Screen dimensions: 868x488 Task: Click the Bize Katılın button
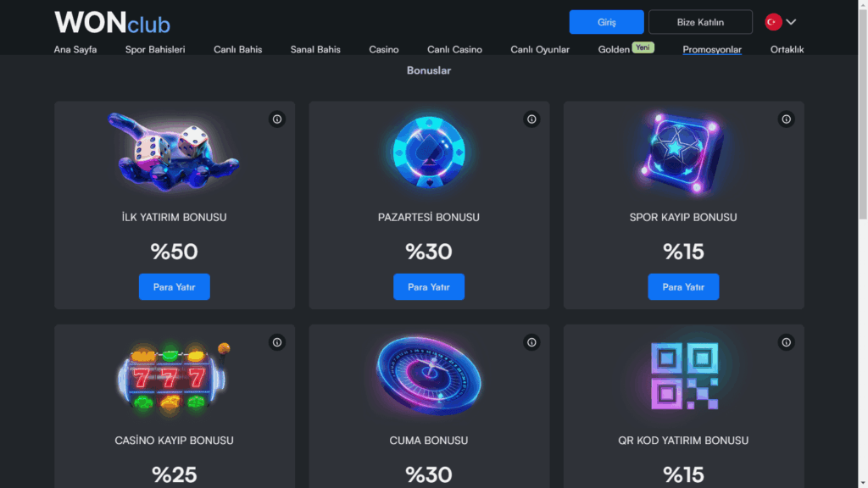(700, 22)
